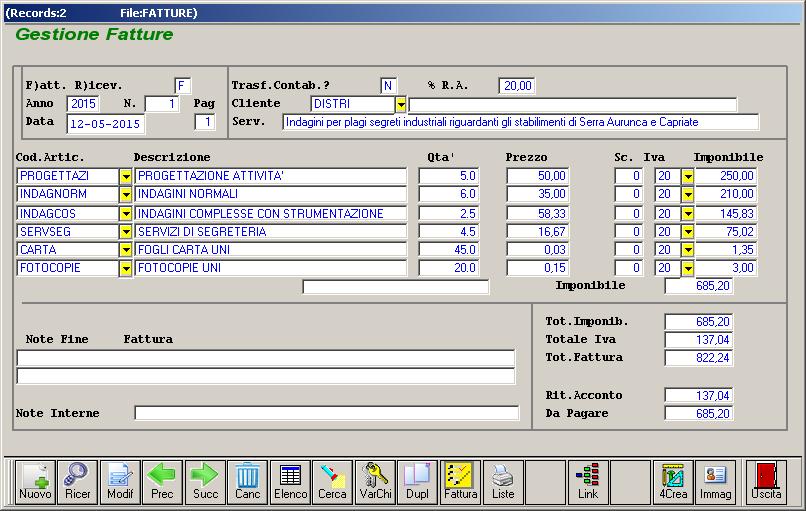
Task: Click the Cerca find icon
Action: (x=333, y=482)
